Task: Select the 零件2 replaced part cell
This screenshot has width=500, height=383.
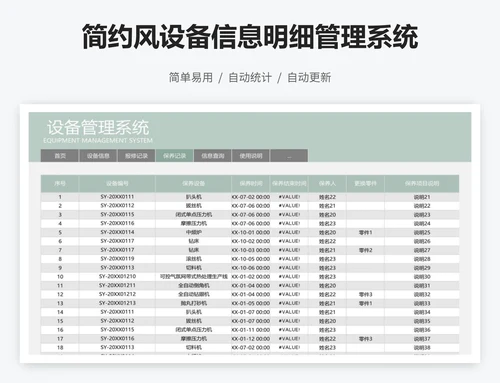Action: pos(365,250)
